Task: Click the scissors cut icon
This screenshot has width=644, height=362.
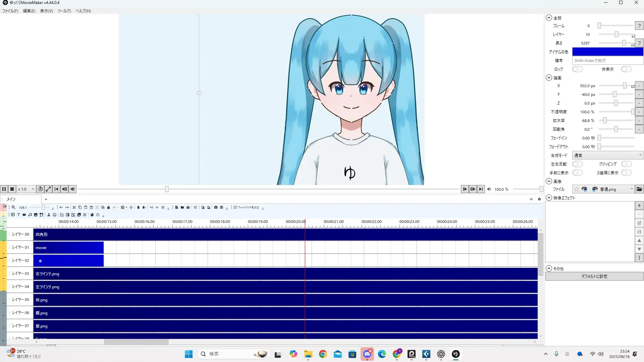Action: click(x=74, y=207)
